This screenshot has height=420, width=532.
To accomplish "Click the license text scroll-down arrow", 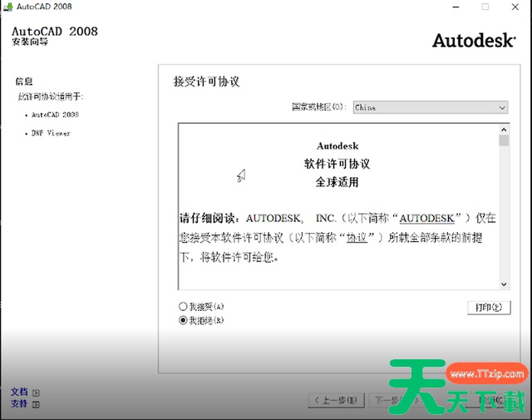I will [504, 284].
